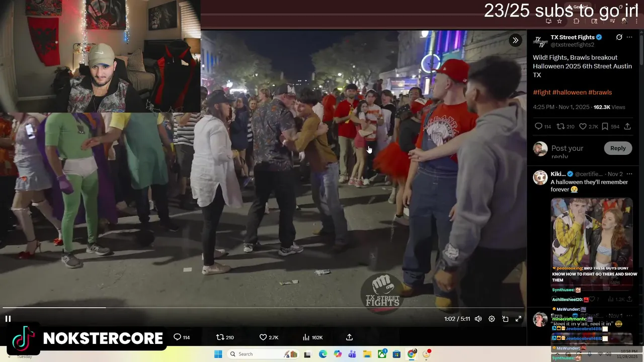Like the post with 2.7K heart under the video
The width and height of the screenshot is (644, 362).
pyautogui.click(x=269, y=337)
